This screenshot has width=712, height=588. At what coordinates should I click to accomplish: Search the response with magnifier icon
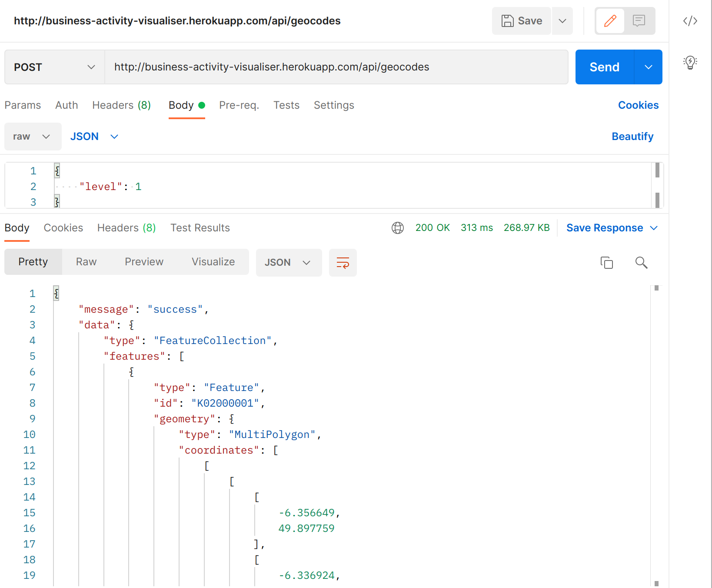[641, 263]
